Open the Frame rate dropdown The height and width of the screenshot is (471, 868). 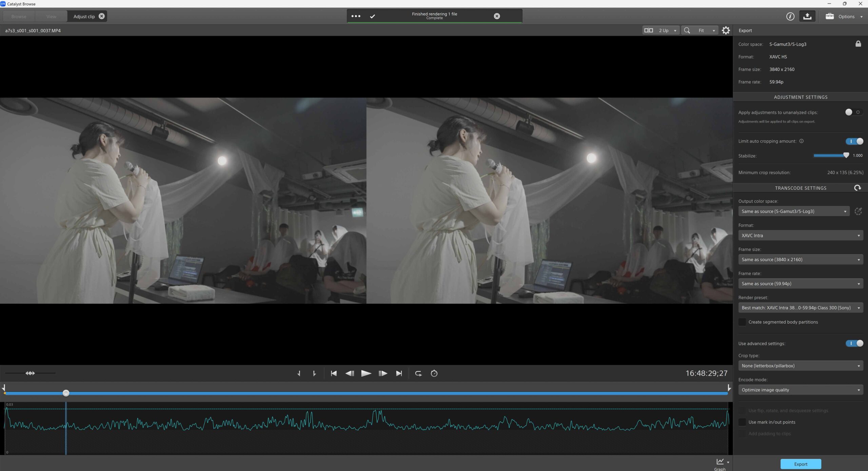(801, 284)
